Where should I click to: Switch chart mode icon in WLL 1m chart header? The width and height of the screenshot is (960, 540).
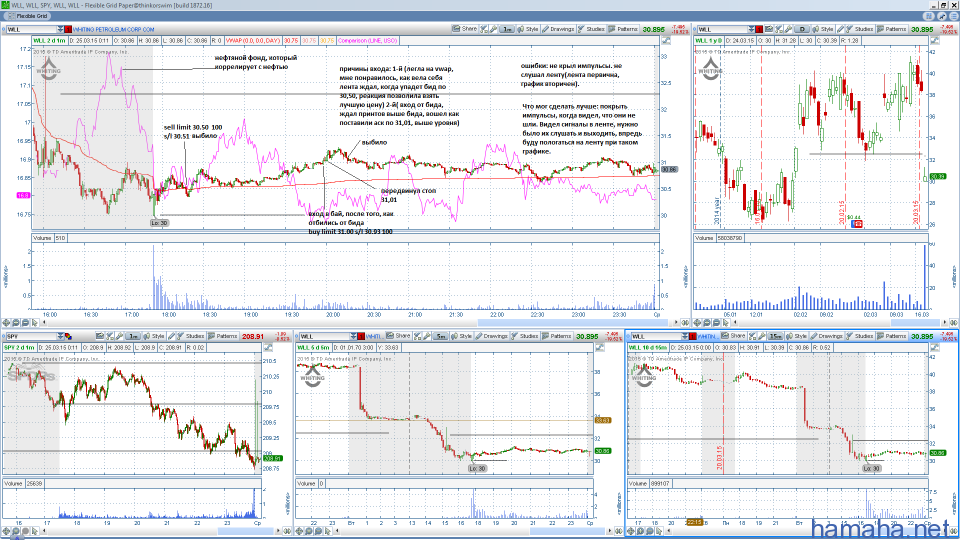pos(666,40)
